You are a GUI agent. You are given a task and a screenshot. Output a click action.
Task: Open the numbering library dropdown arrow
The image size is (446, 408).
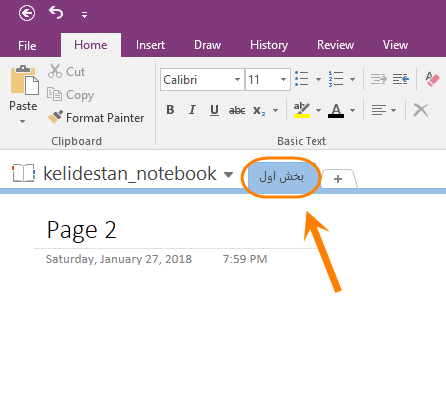coord(352,79)
